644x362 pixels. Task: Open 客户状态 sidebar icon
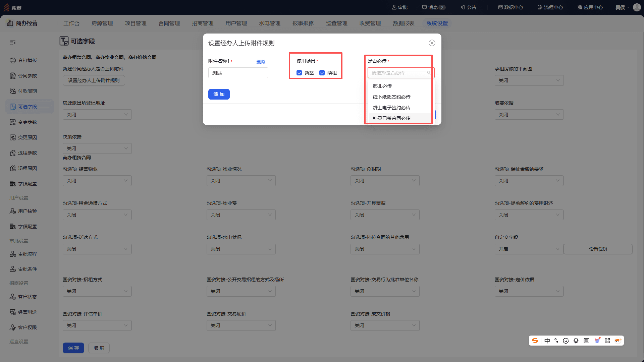click(x=13, y=297)
